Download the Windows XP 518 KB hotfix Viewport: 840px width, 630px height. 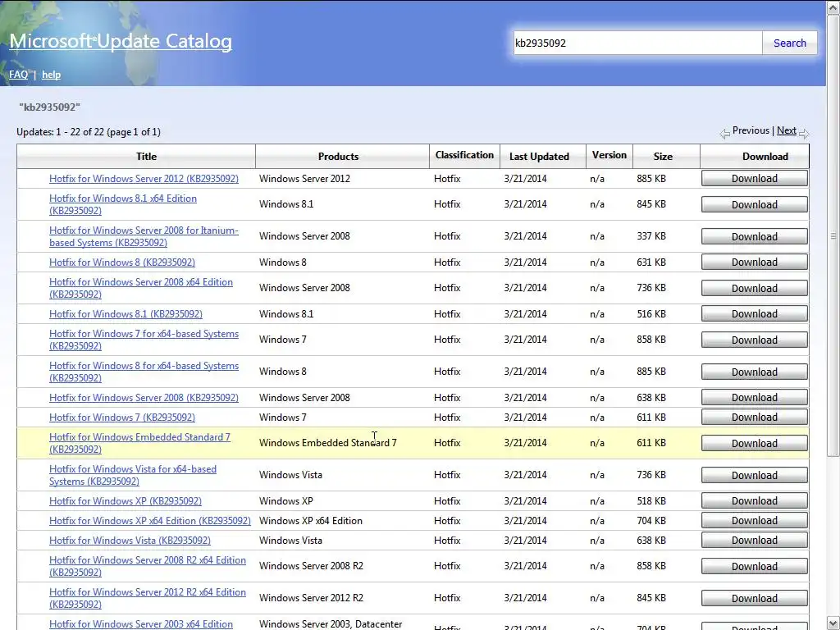755,501
